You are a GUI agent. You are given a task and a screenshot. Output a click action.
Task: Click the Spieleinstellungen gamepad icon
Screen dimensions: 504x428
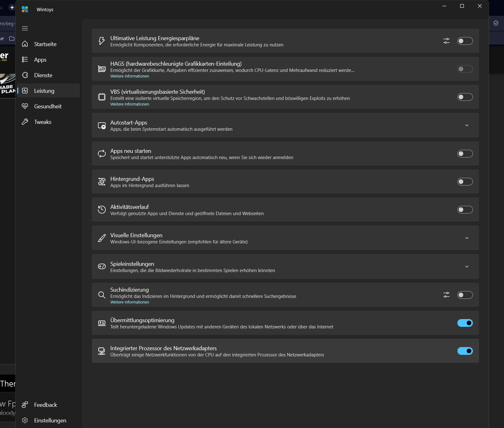coord(102,266)
